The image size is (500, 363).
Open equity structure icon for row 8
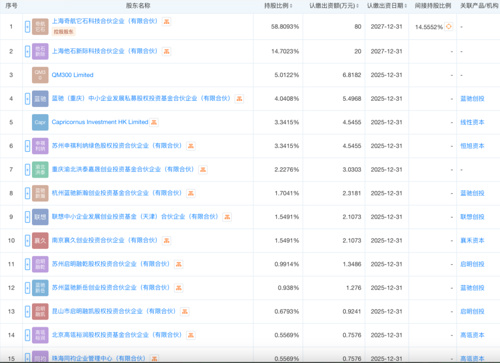(191, 193)
